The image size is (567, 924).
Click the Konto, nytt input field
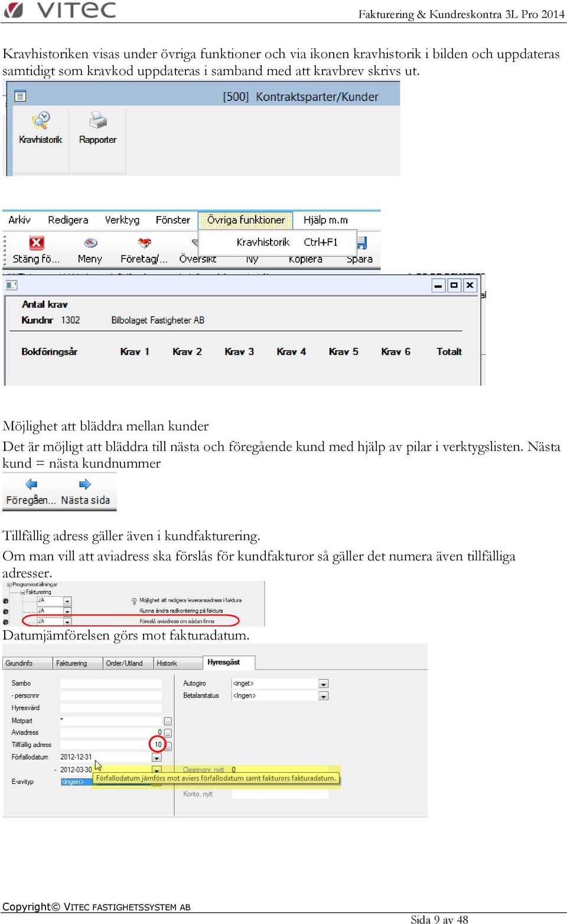[280, 794]
